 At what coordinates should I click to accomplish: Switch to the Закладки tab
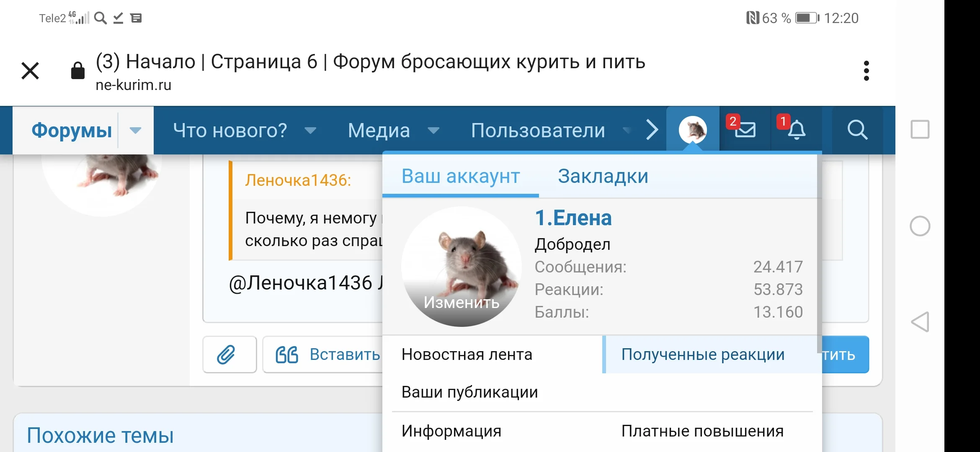[x=602, y=176]
